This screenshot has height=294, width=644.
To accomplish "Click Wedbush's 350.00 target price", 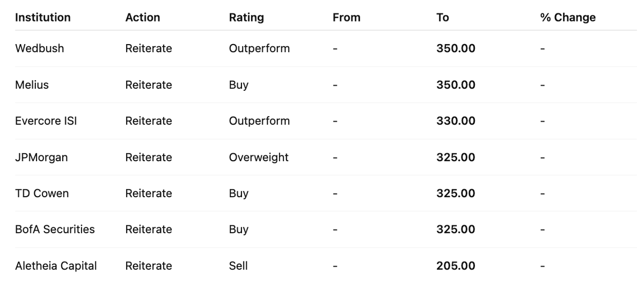I will [456, 48].
